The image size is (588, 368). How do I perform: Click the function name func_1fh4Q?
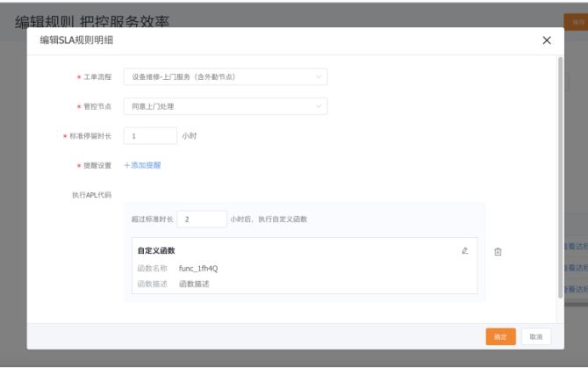click(x=198, y=268)
